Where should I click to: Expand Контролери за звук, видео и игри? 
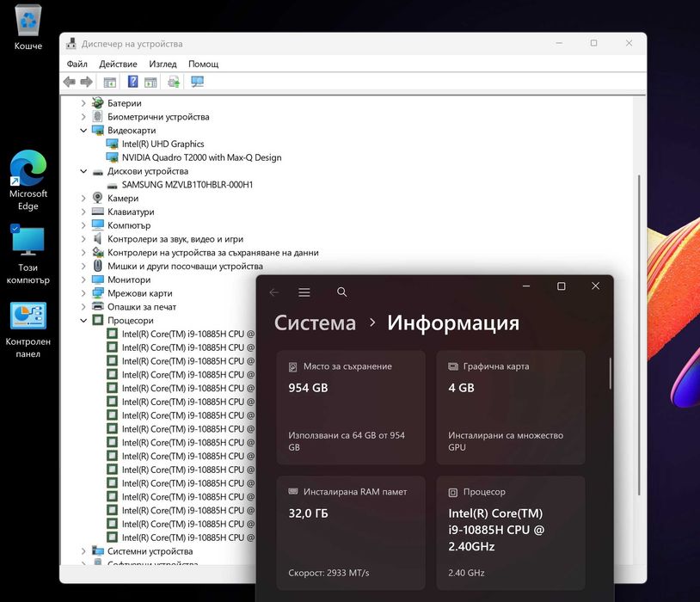coord(83,239)
